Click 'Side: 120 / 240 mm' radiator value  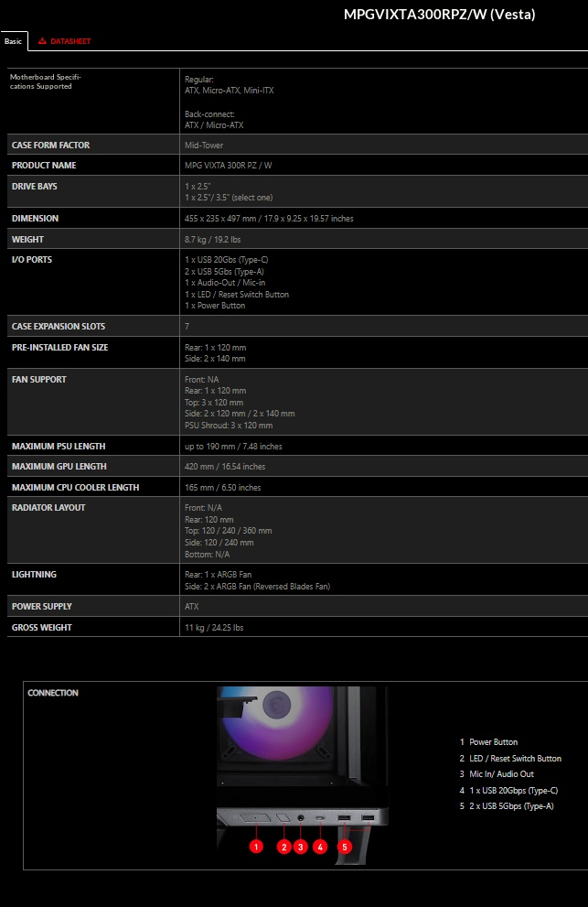219,543
